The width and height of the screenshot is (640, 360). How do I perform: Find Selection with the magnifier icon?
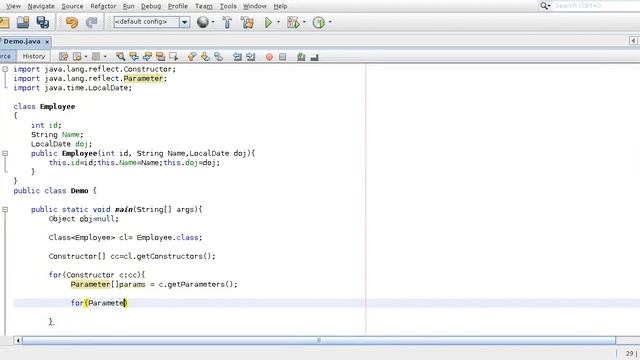(120, 57)
